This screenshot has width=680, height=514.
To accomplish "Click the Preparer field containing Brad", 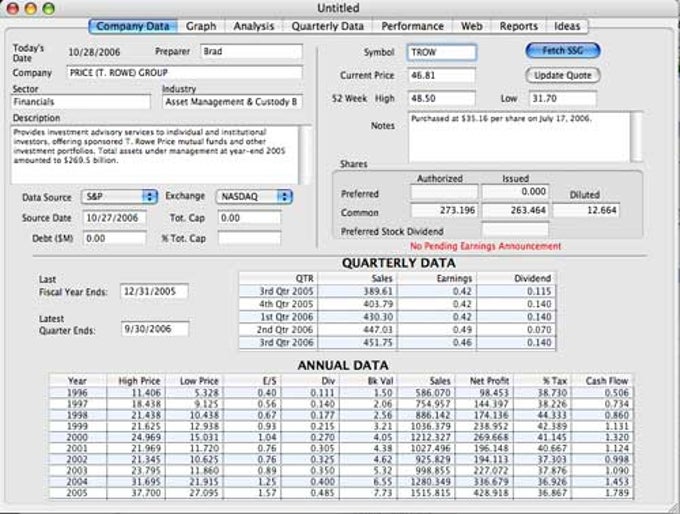I will click(252, 52).
